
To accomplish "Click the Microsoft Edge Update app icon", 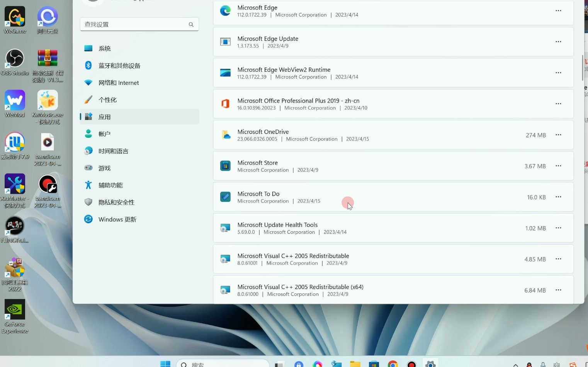I will pyautogui.click(x=225, y=42).
